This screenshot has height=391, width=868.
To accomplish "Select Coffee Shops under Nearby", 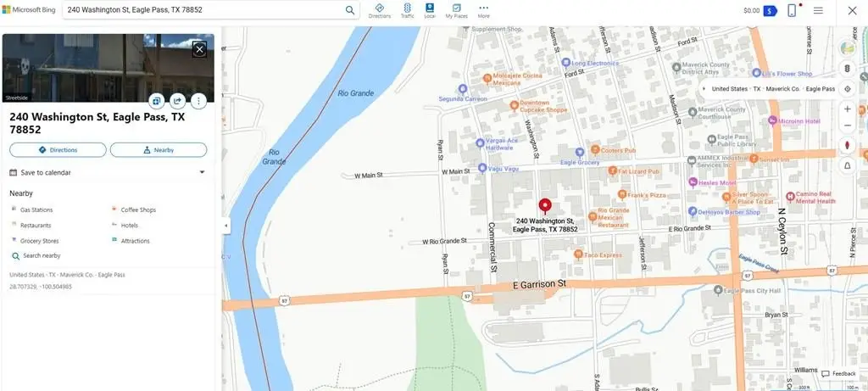I will click(138, 209).
